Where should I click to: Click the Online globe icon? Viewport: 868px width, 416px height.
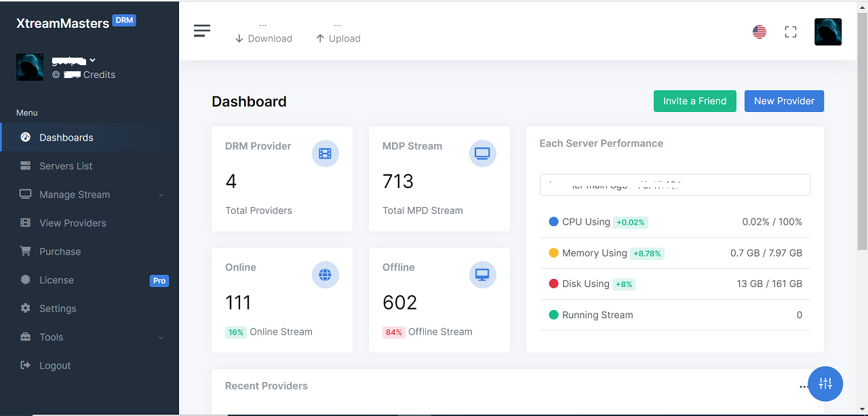[x=325, y=275]
